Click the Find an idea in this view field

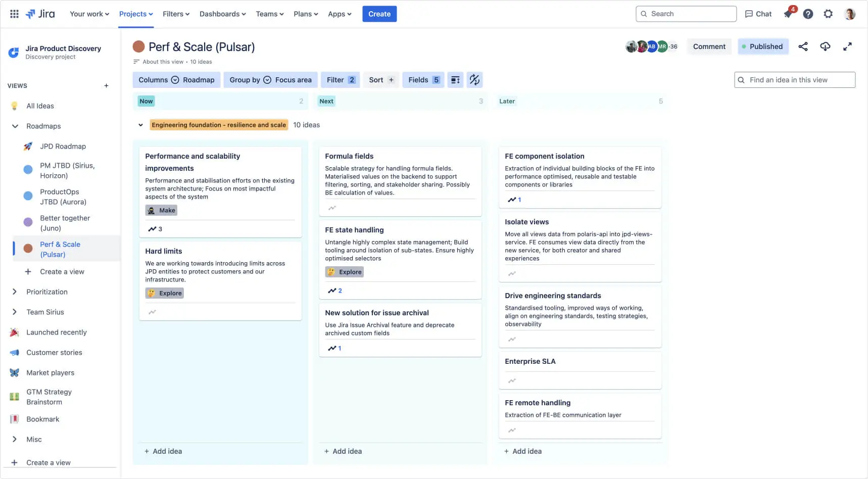tap(795, 80)
